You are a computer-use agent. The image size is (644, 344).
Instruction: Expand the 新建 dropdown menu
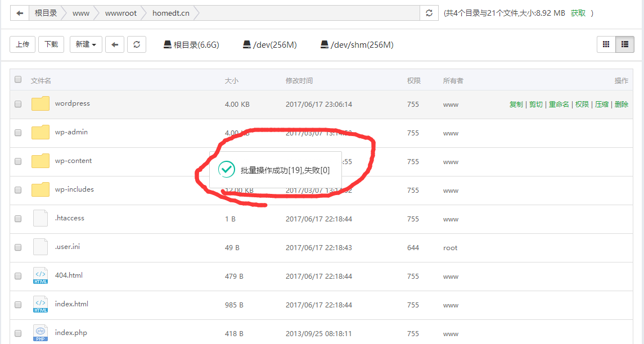86,44
